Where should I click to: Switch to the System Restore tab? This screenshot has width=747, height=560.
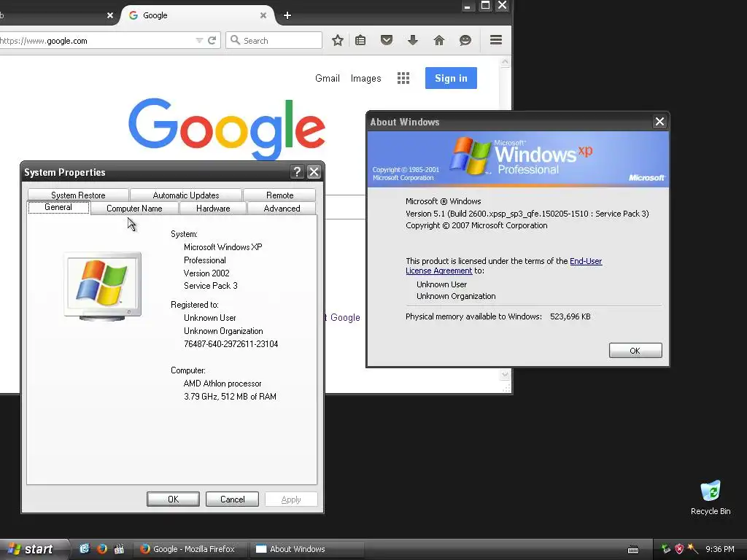click(x=78, y=195)
